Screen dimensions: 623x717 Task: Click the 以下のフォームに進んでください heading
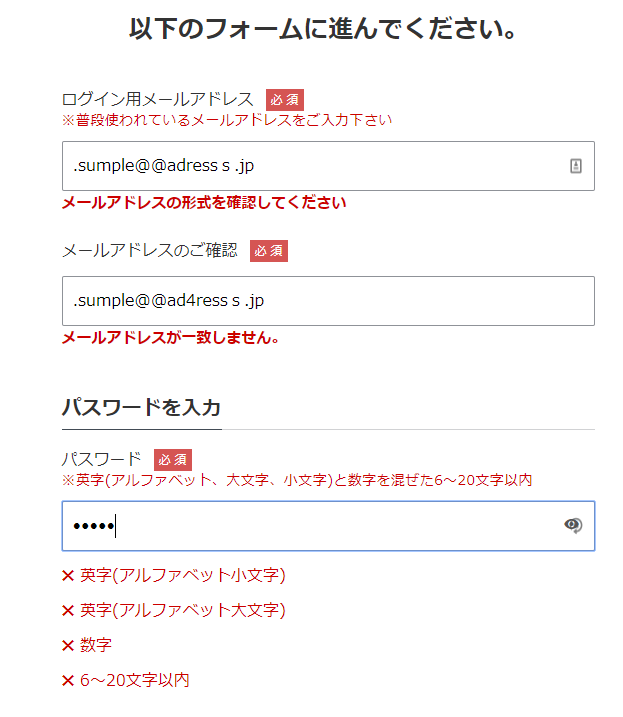click(x=323, y=28)
